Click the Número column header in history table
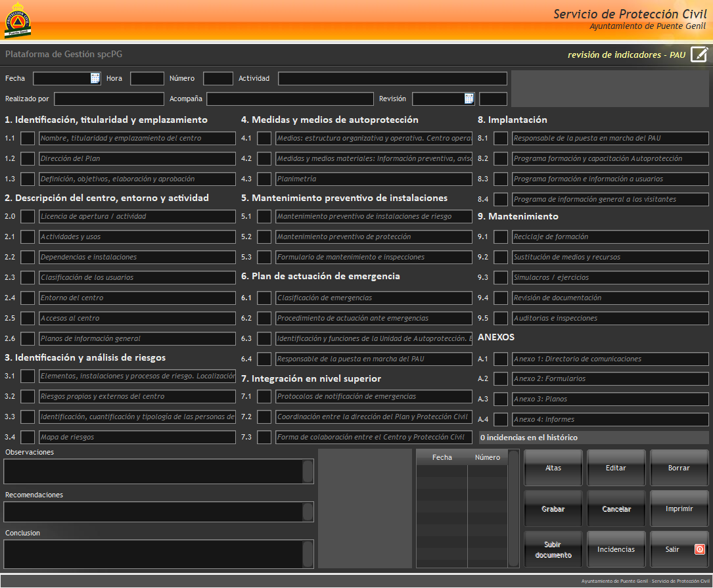The height and width of the screenshot is (588, 713). click(488, 457)
